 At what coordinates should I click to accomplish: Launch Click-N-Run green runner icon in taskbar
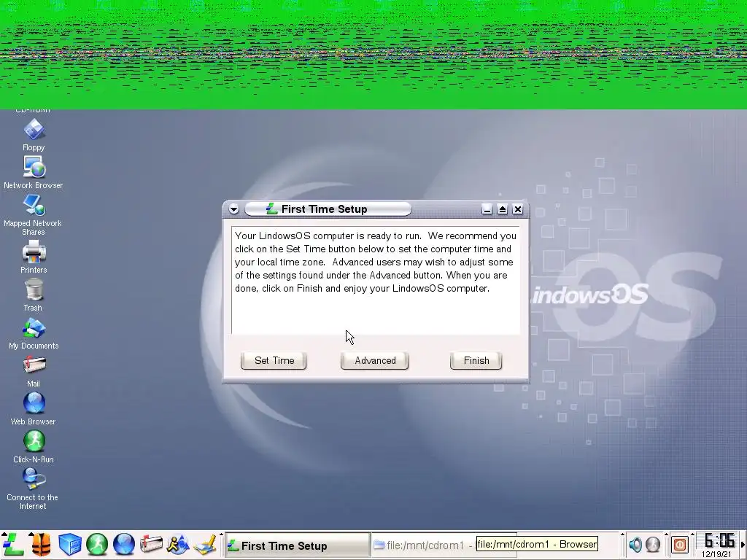(97, 544)
